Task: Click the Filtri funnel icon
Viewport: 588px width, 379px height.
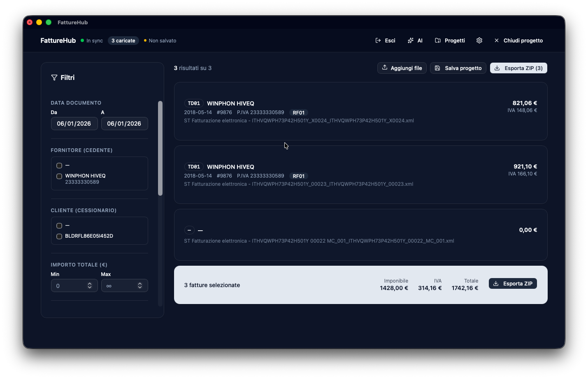Action: click(54, 77)
